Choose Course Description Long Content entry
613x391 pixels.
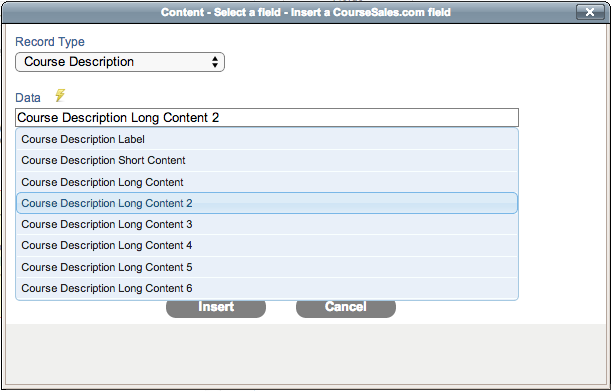click(x=267, y=182)
